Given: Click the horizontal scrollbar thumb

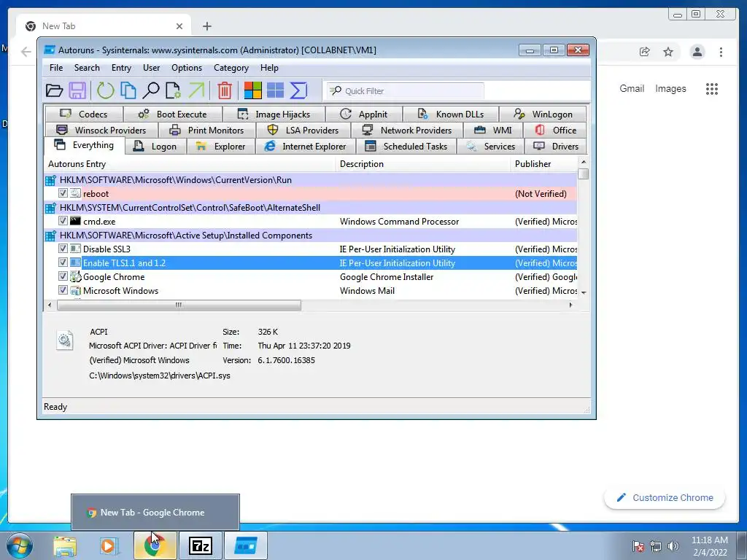Looking at the screenshot, I should 179,305.
